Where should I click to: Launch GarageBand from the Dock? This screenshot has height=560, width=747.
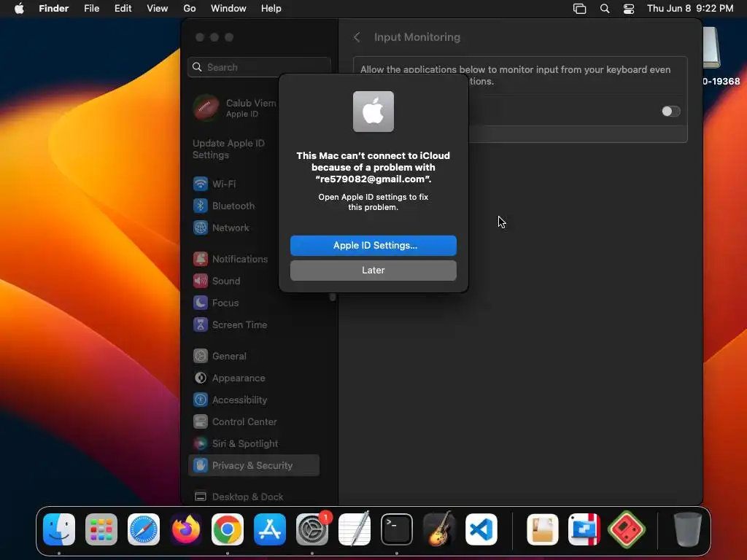[x=438, y=529]
